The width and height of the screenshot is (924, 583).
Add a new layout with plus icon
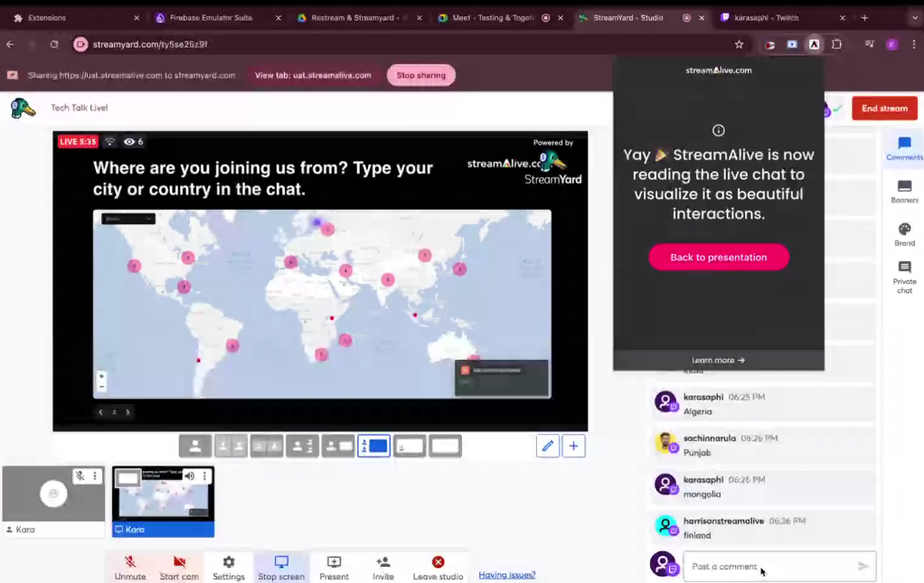click(573, 446)
